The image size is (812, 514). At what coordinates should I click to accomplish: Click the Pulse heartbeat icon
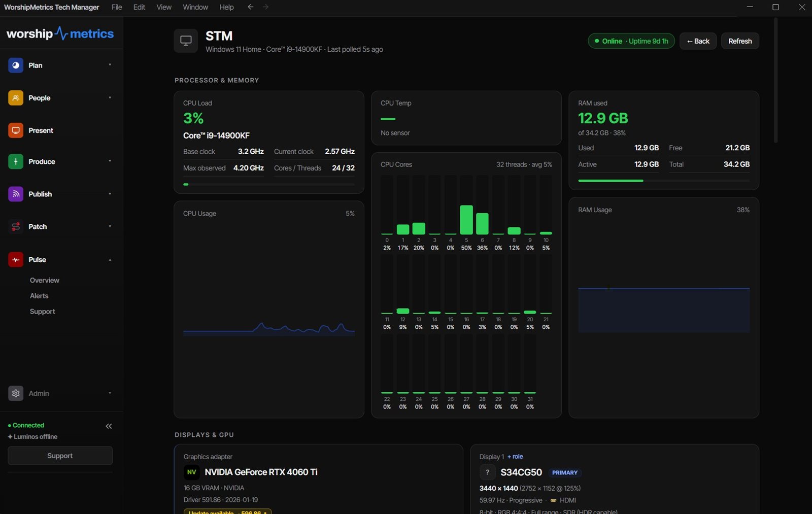click(16, 259)
